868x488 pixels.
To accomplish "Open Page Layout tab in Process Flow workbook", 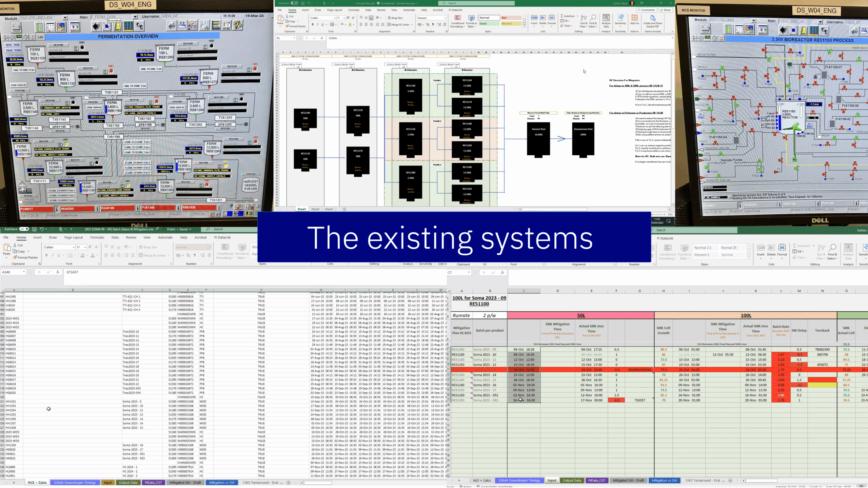I will (x=334, y=10).
